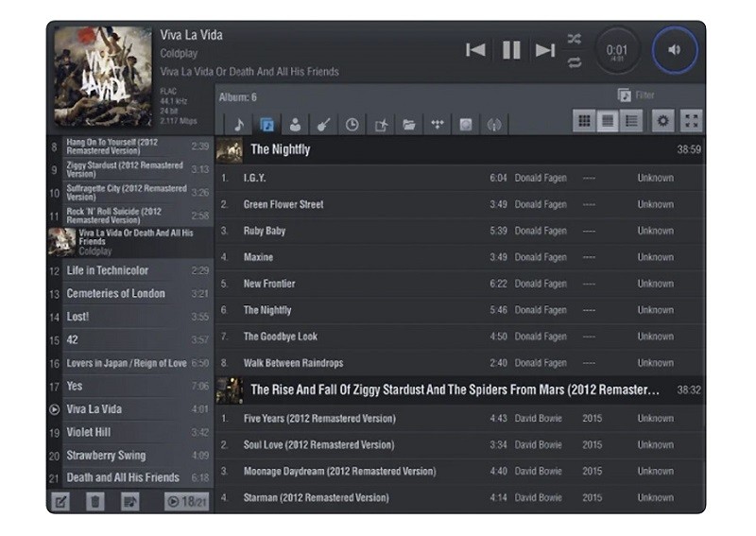The height and width of the screenshot is (536, 756).
Task: Open the Artists view tab (person icon)
Action: (295, 125)
